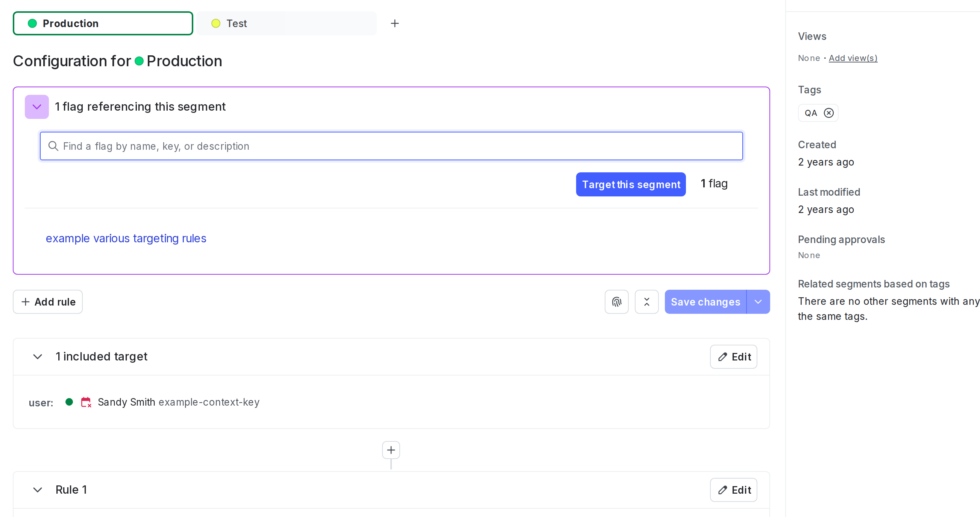Click the 'Target this segment' button
The image size is (980, 517).
click(630, 184)
